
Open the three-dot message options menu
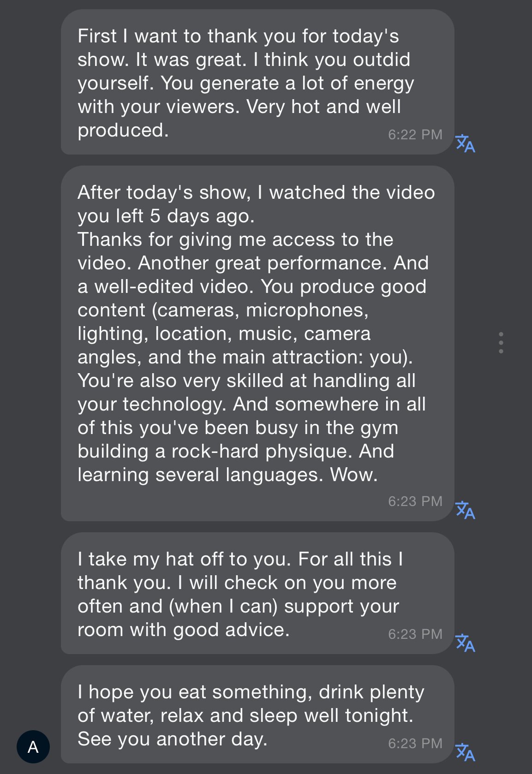501,343
